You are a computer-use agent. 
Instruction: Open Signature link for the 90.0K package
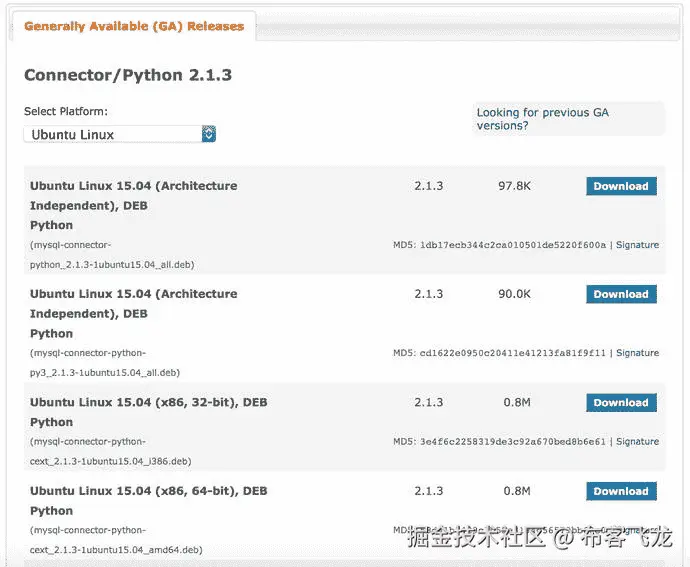click(x=637, y=353)
